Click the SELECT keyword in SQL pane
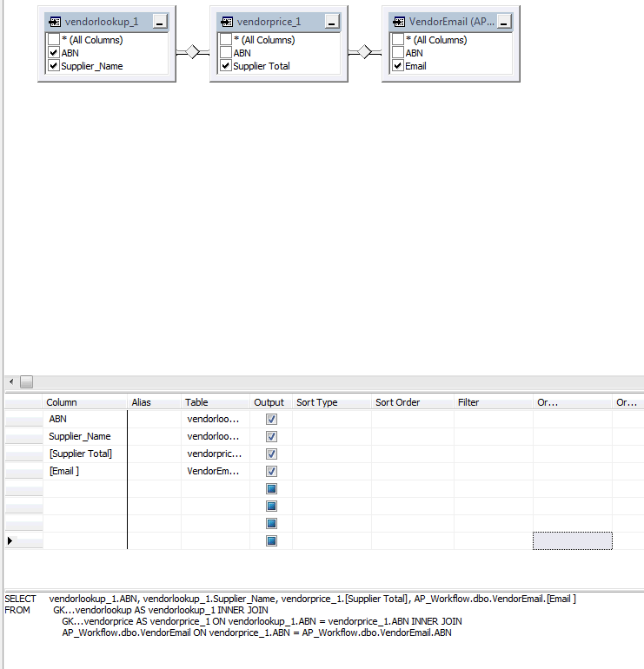 coord(20,599)
